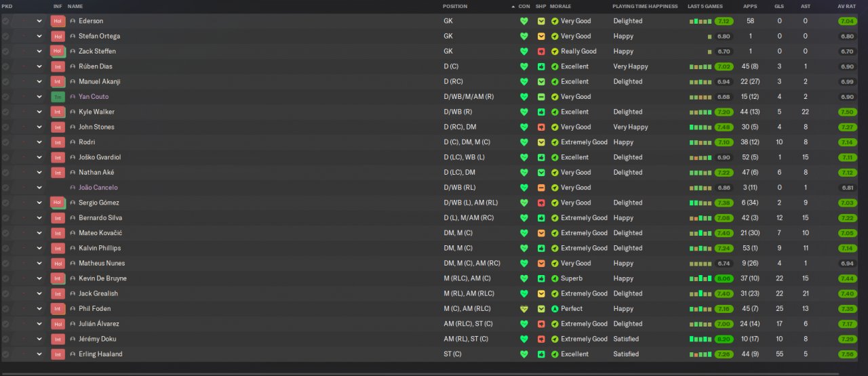Sort by the AV RAT column header

(x=847, y=6)
